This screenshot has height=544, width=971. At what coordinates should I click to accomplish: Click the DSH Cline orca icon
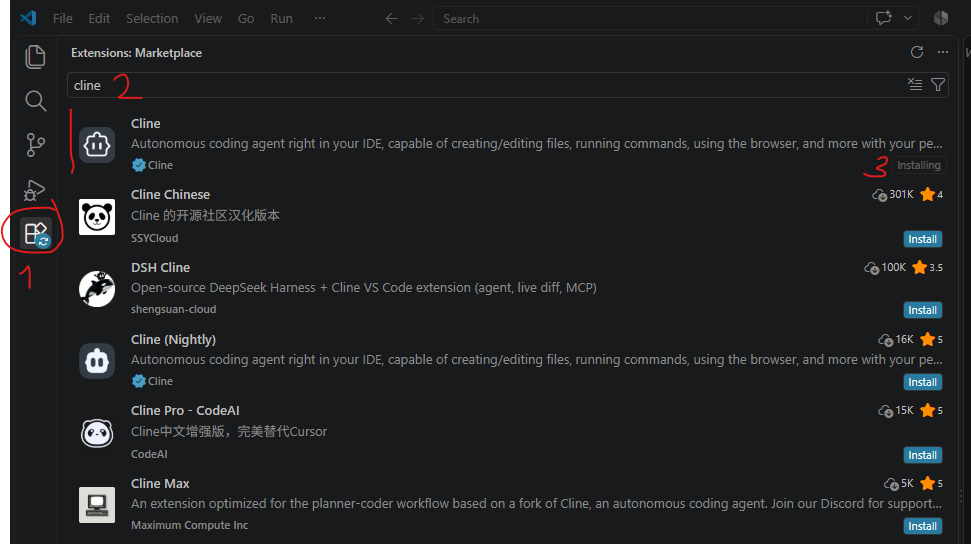point(97,289)
